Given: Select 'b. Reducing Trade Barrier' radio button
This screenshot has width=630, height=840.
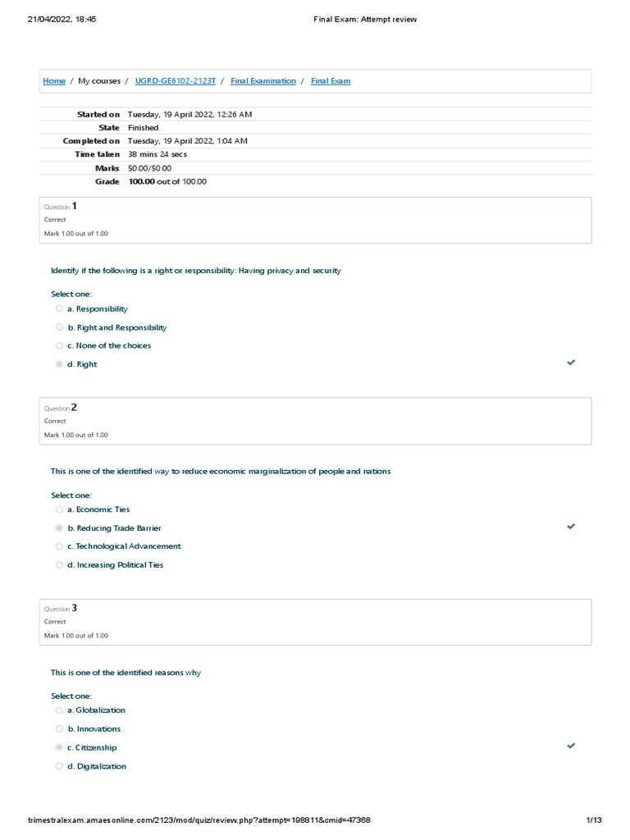Looking at the screenshot, I should point(59,528).
